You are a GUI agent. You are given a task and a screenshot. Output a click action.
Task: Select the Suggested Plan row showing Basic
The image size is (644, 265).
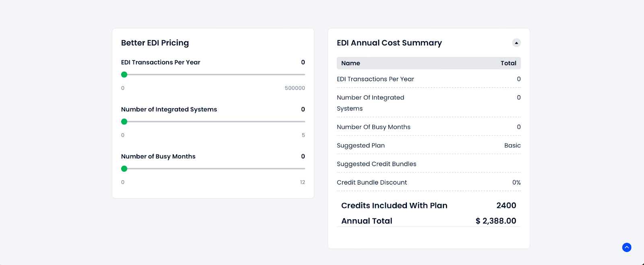pyautogui.click(x=429, y=145)
